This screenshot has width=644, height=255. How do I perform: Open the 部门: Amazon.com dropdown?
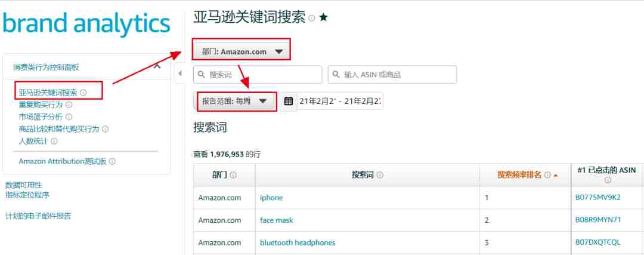click(242, 52)
